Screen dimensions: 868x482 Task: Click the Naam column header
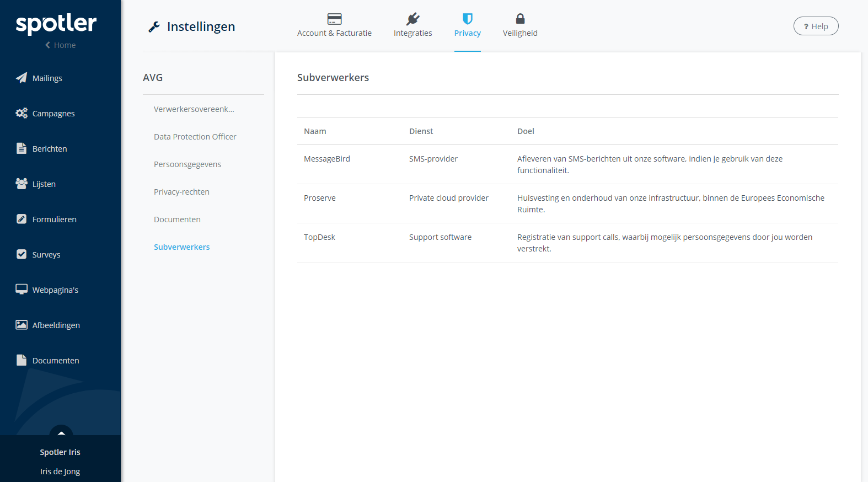pyautogui.click(x=315, y=131)
